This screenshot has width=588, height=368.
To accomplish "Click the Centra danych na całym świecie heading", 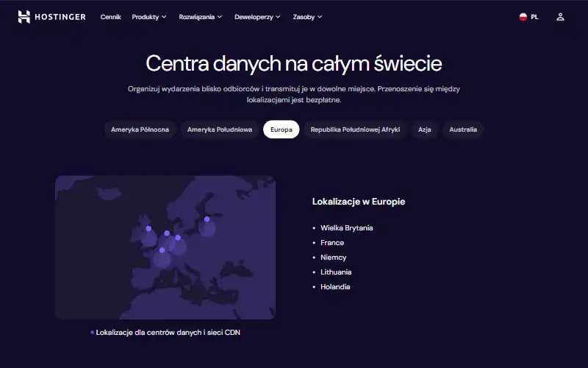I will [294, 63].
